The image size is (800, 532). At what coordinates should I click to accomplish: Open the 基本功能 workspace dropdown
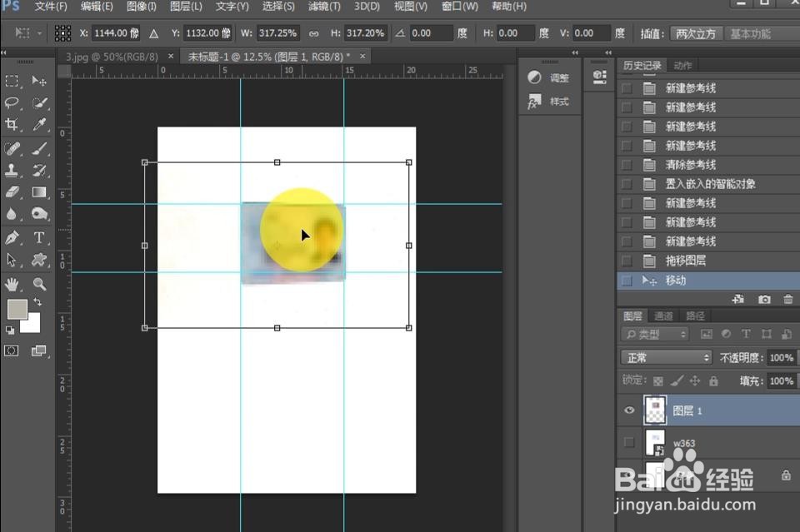pos(762,33)
